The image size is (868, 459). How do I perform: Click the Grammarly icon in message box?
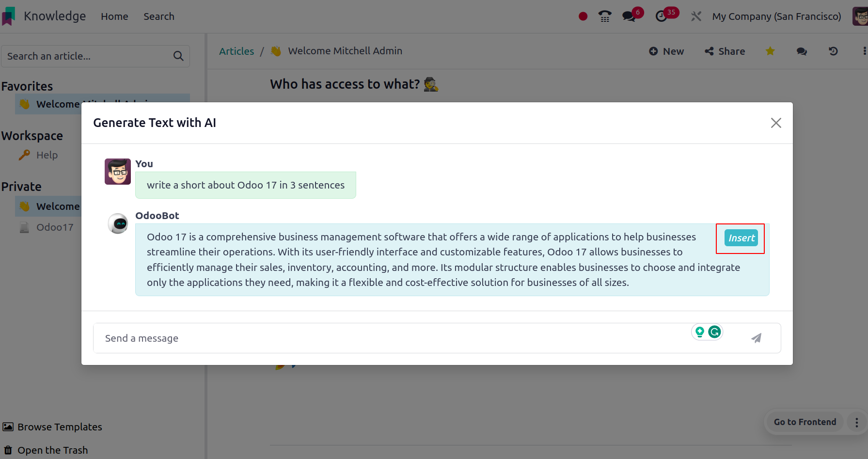click(x=714, y=332)
